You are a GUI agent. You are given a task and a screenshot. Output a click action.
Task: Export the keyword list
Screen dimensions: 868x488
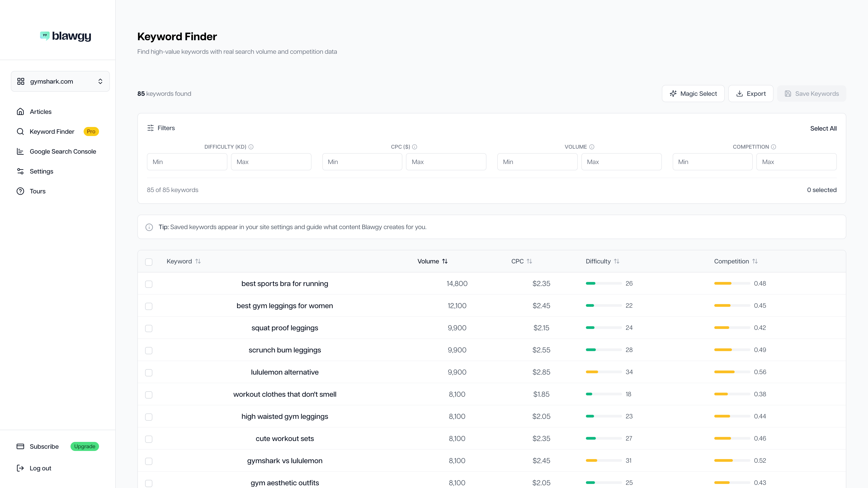(751, 94)
